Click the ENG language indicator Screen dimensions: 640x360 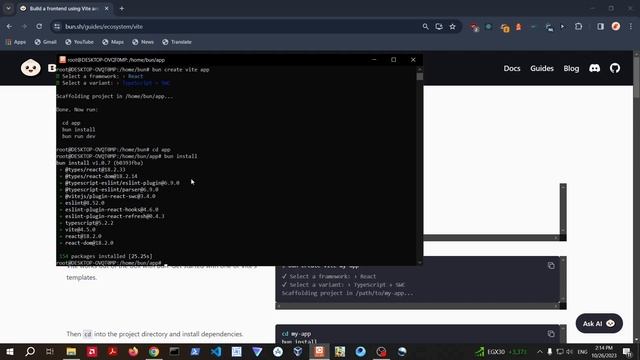tap(582, 351)
